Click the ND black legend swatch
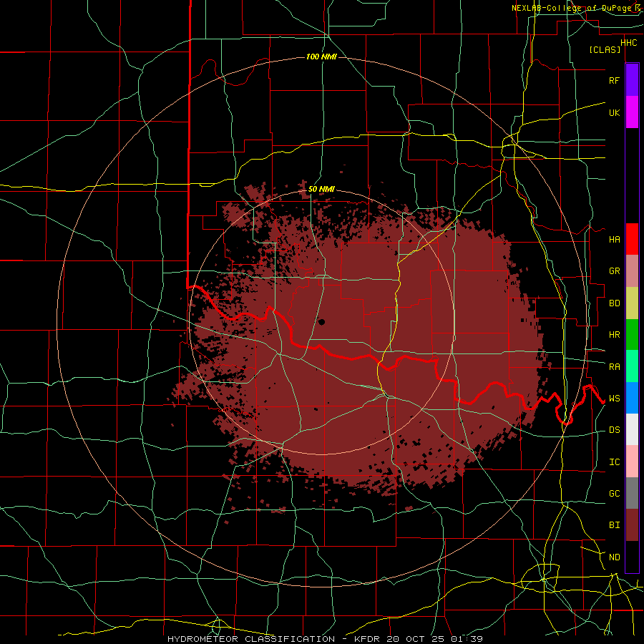The height and width of the screenshot is (644, 644). 632,557
